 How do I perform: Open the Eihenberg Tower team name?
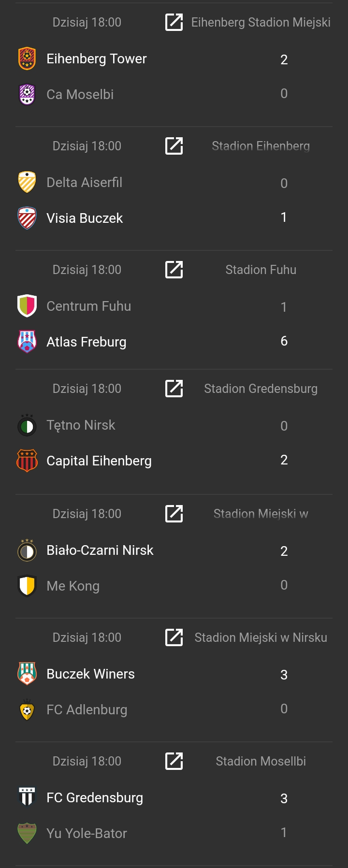(x=97, y=58)
